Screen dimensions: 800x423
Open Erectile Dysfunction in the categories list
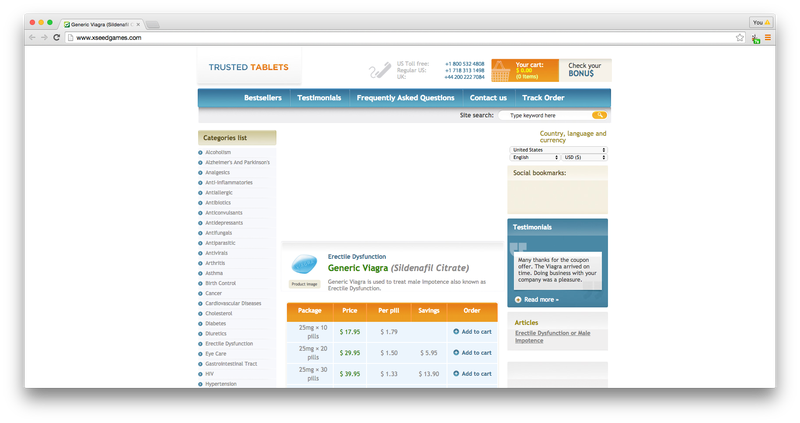229,343
